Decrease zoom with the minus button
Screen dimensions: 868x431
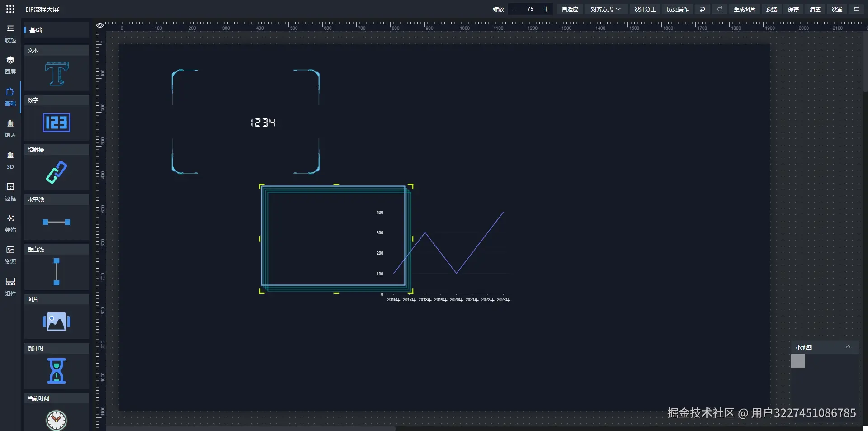tap(514, 9)
